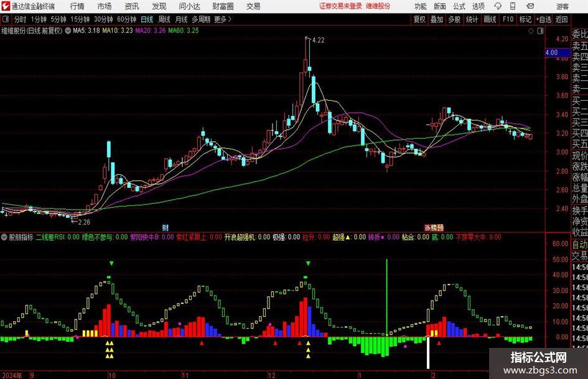
Task: Click the 证券交易未登录 login link
Action: [340, 6]
